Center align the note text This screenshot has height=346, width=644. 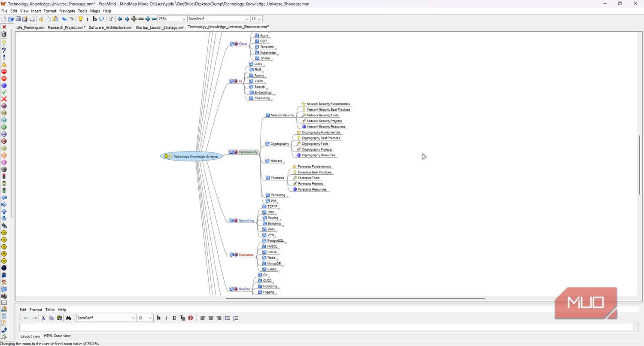coord(211,318)
